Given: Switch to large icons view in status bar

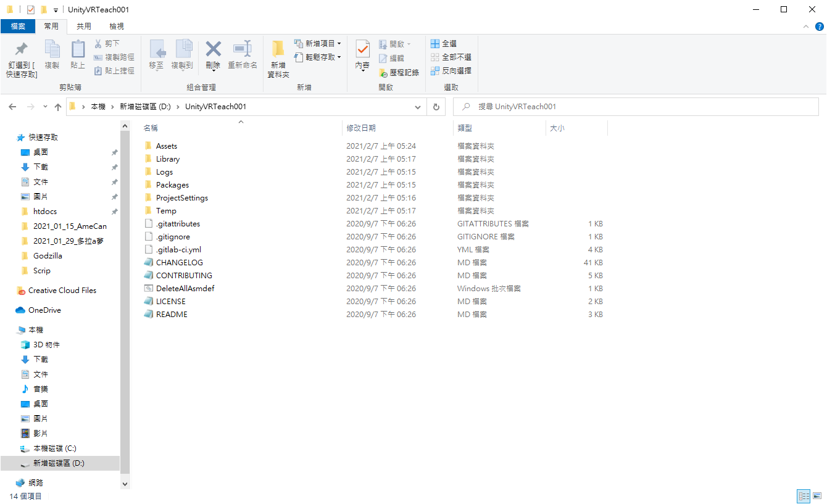Looking at the screenshot, I should (x=817, y=496).
